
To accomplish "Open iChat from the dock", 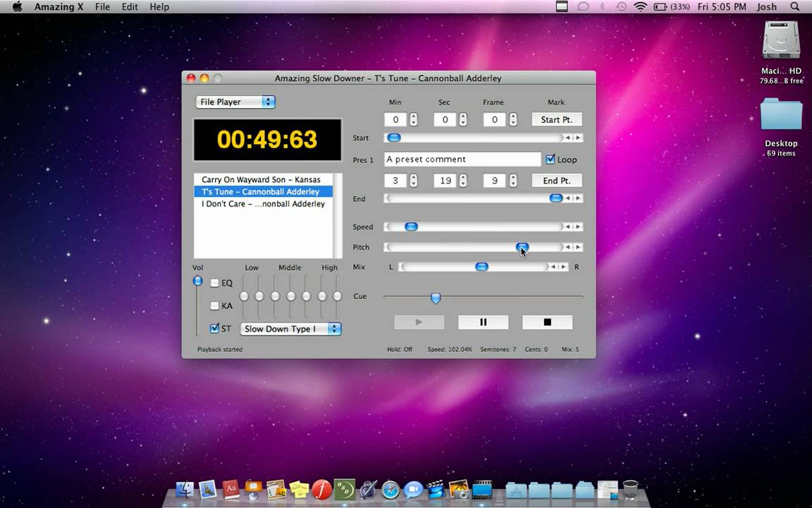I will [413, 490].
